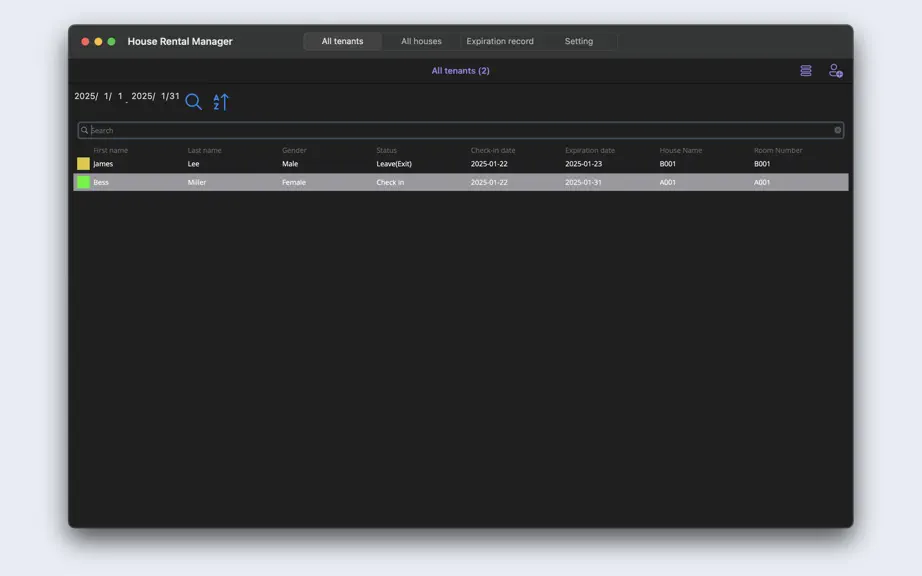Click expiration date 2025-01-23
This screenshot has width=922, height=576.
[x=583, y=164]
